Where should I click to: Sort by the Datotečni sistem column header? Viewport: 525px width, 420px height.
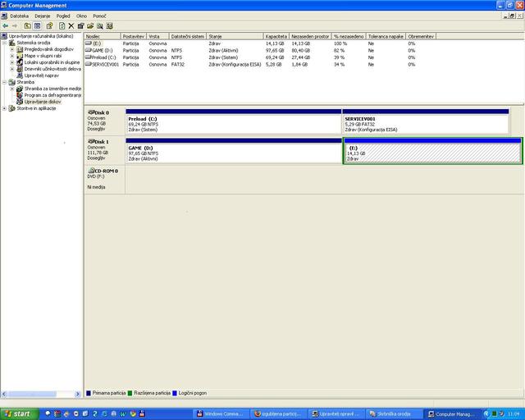point(188,36)
